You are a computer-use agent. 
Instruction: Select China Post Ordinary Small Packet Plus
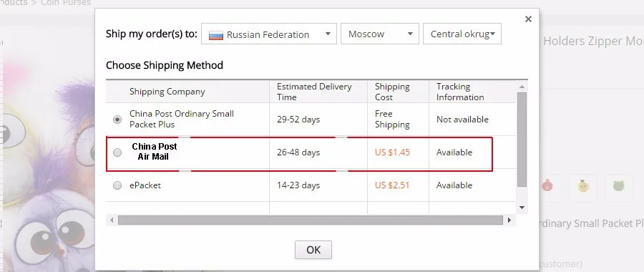(x=117, y=120)
